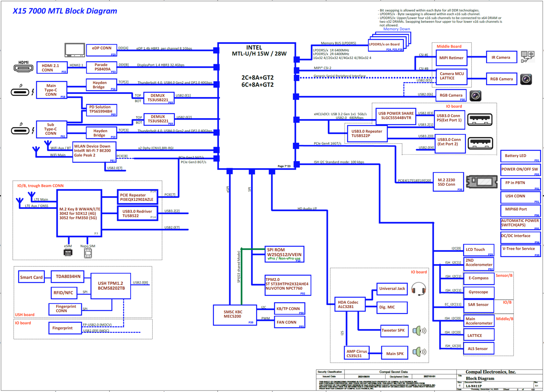
Task: Select the SPI ROM W25Q512JVVEIN block
Action: 284,254
